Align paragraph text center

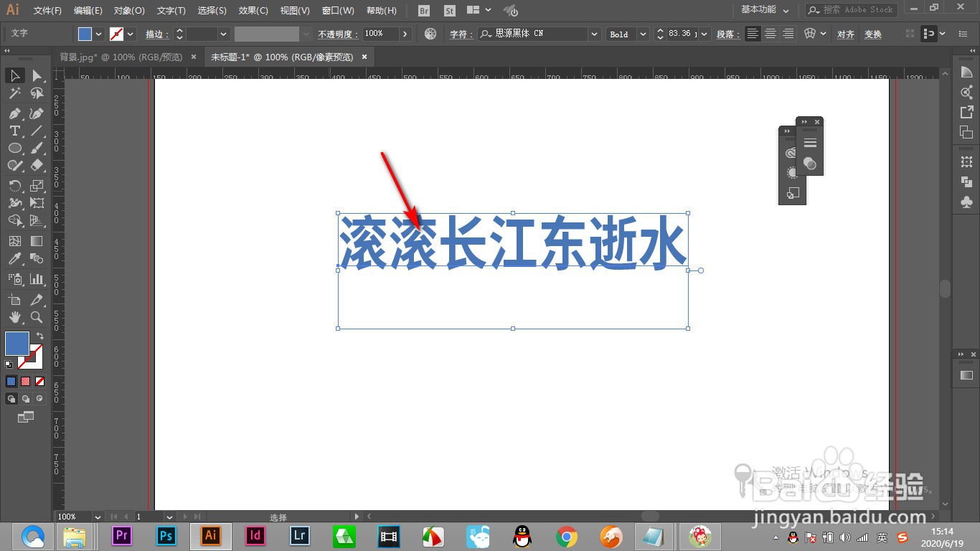click(x=771, y=34)
